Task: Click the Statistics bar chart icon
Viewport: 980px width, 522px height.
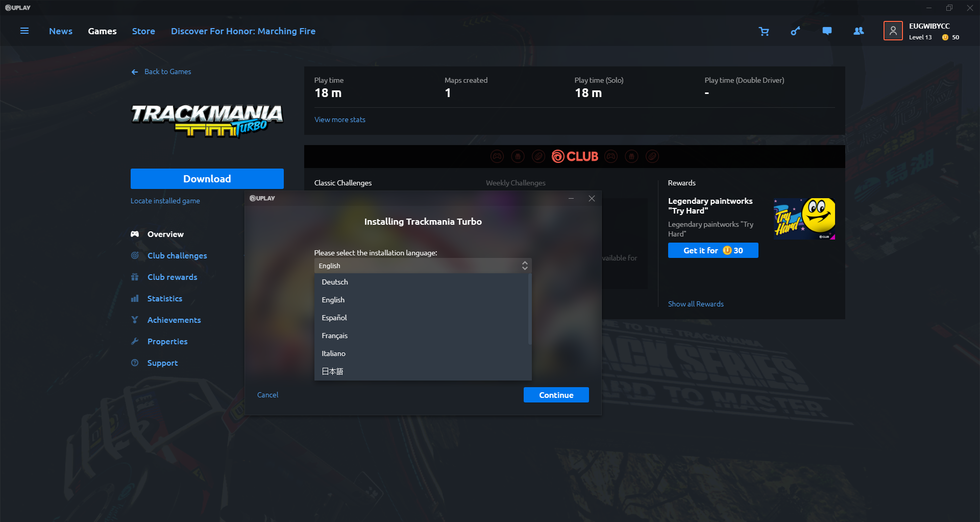Action: click(135, 298)
